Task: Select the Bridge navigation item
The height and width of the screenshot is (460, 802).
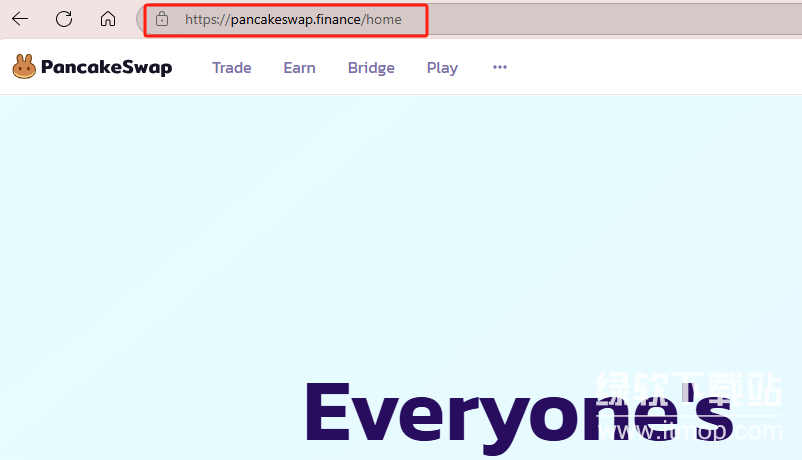Action: point(371,68)
